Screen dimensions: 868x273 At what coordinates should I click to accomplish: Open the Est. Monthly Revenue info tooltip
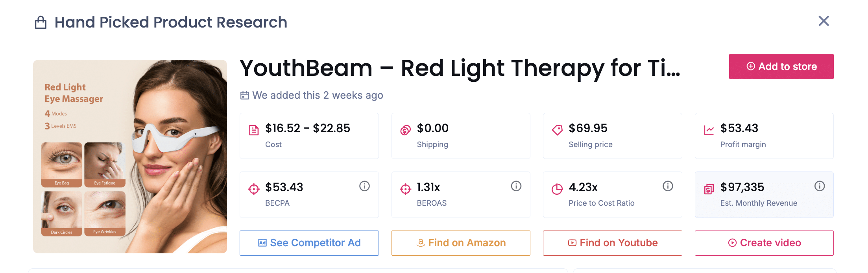(x=820, y=186)
